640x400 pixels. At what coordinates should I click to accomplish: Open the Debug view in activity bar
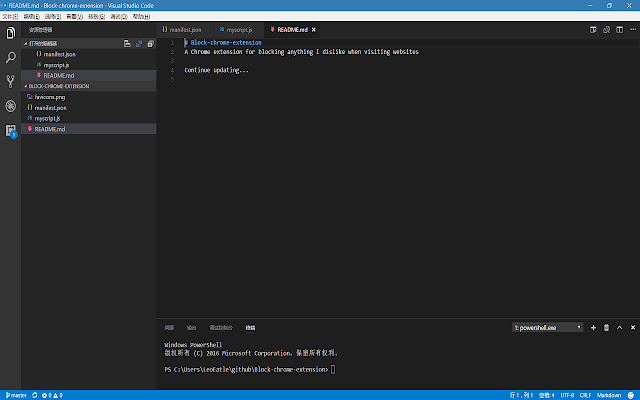pyautogui.click(x=11, y=106)
